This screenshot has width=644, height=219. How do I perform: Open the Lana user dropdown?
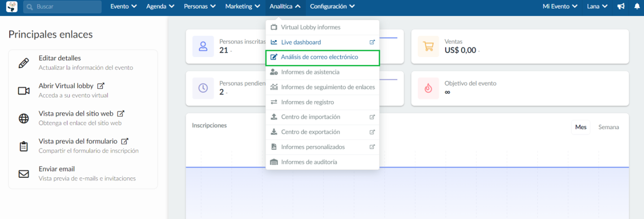pos(597,7)
